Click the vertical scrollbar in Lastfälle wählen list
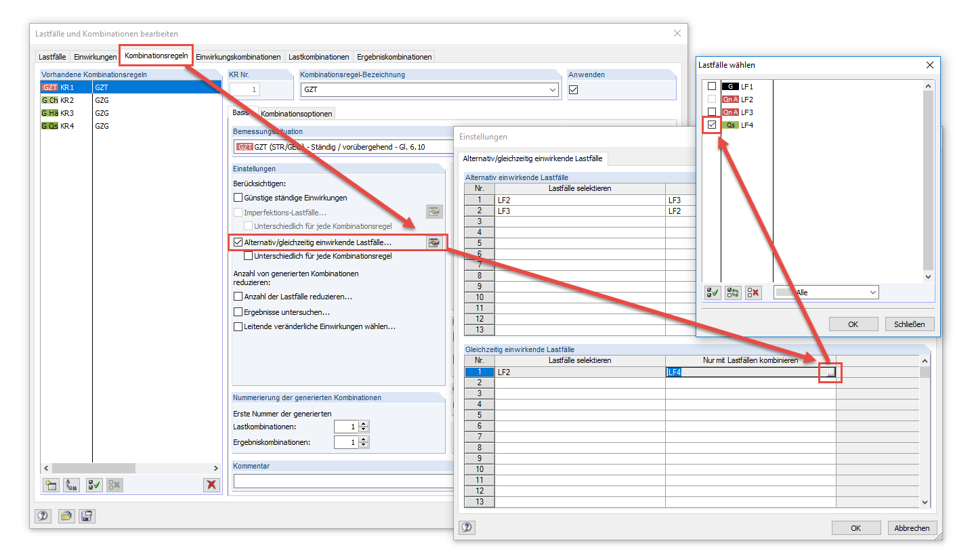 928,180
